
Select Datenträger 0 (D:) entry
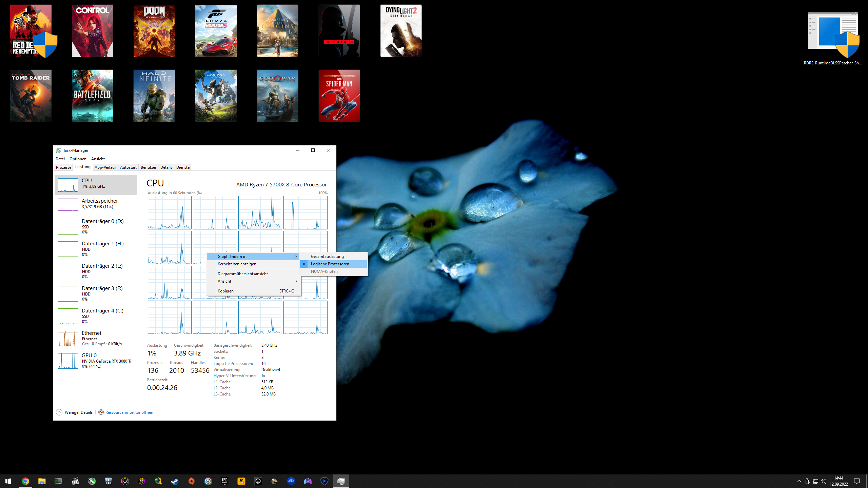click(x=96, y=226)
